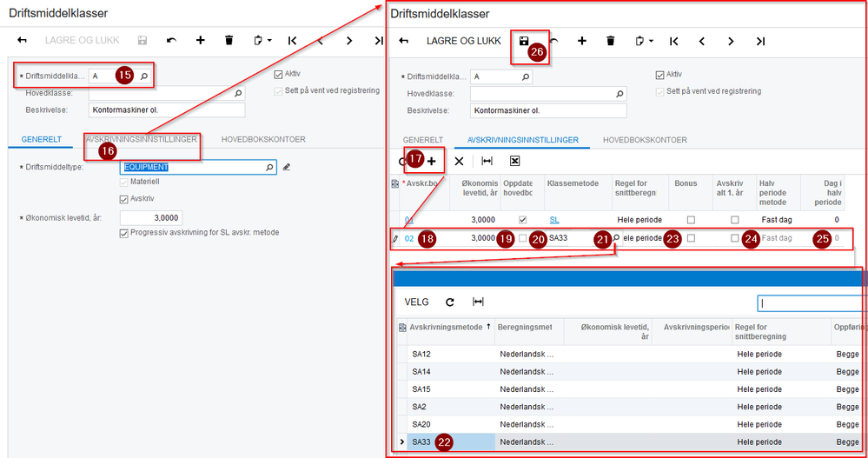Open GENERELT tab in left window
Screen dimensions: 868x458
pos(42,140)
